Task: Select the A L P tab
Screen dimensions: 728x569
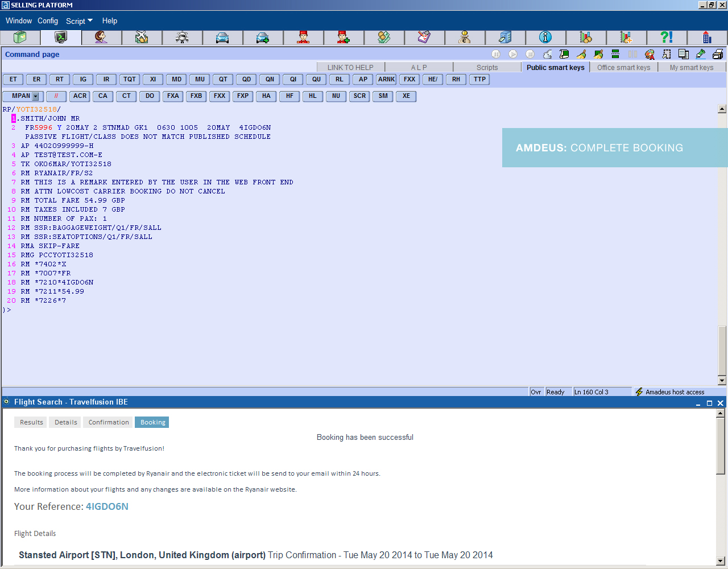Action: pyautogui.click(x=419, y=67)
